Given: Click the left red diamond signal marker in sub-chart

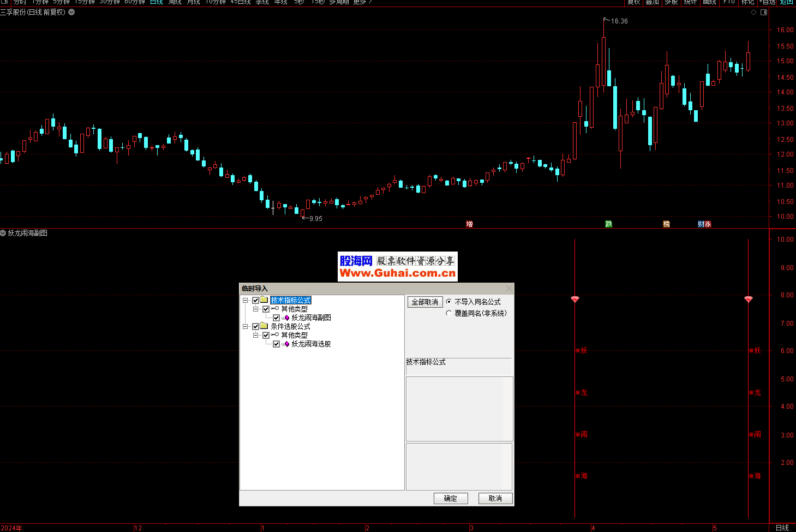Looking at the screenshot, I should (574, 299).
